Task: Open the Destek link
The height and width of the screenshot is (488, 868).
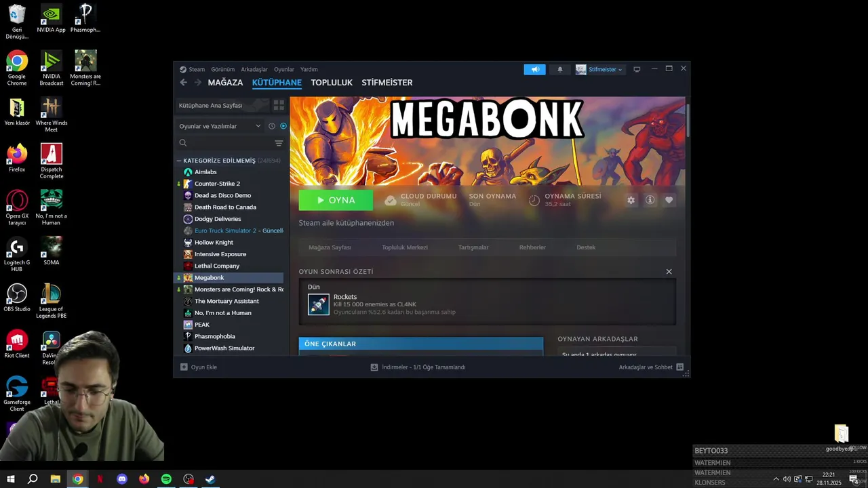Action: click(x=586, y=247)
